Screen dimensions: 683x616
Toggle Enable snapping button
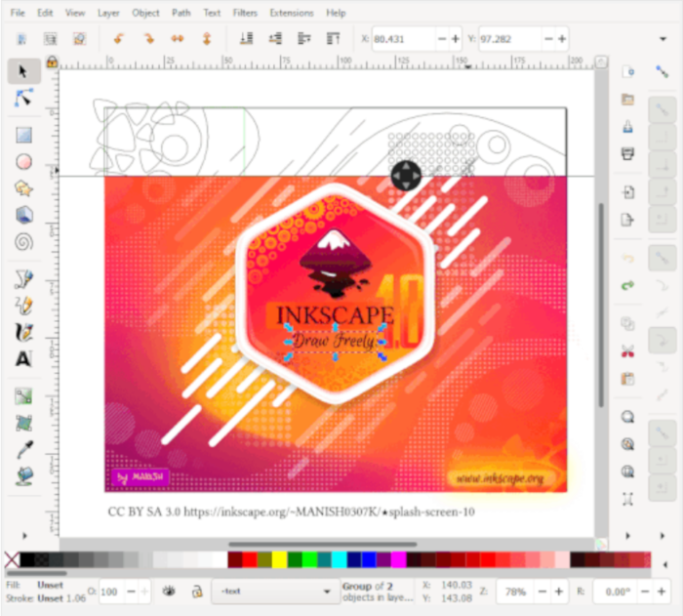(x=663, y=71)
